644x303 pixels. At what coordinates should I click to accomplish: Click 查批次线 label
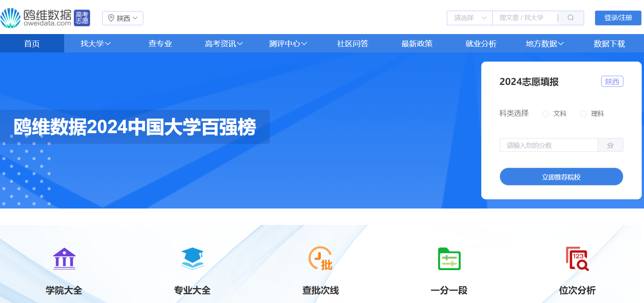[x=320, y=290]
